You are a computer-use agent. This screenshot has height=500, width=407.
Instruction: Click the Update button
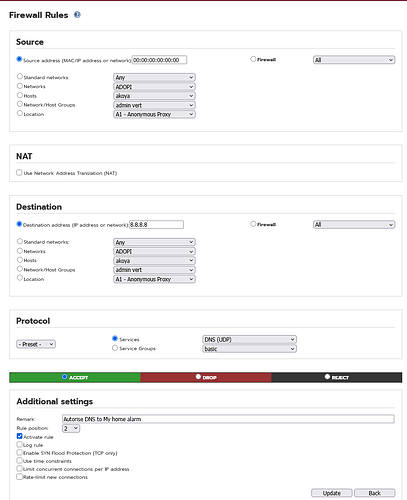(x=332, y=493)
